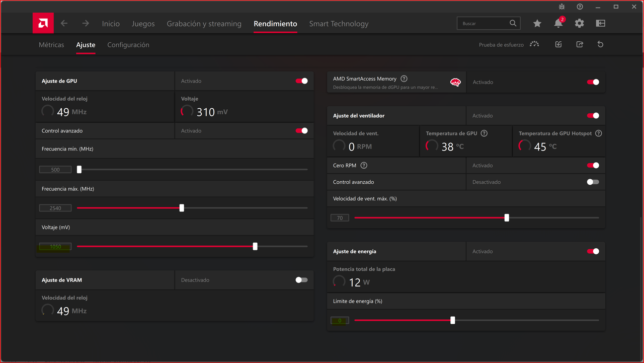Viewport: 644px width, 363px height.
Task: Click the 310 mV voltage reading
Action: (205, 112)
